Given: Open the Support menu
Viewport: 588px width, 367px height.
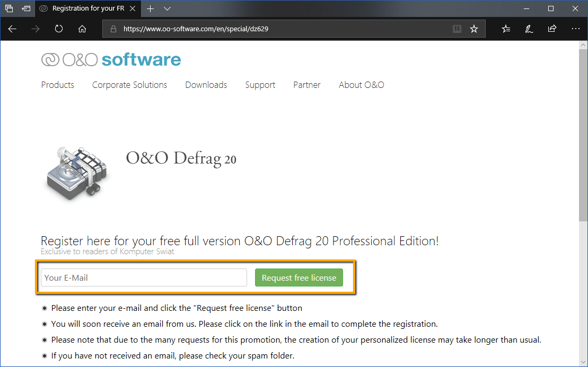Looking at the screenshot, I should pyautogui.click(x=260, y=85).
